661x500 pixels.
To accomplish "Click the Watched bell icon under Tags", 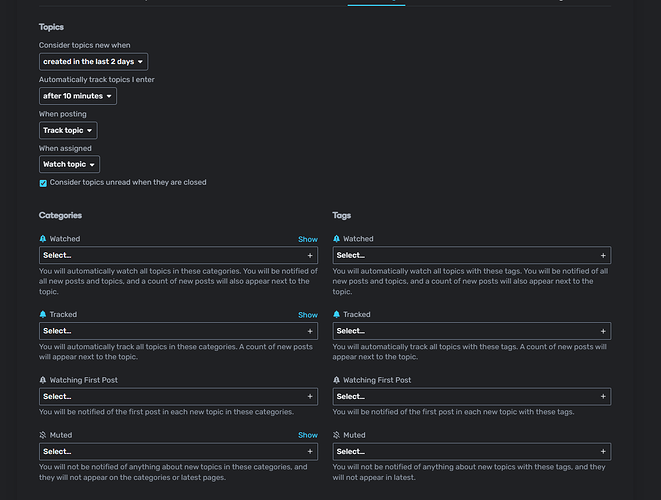I will click(337, 239).
